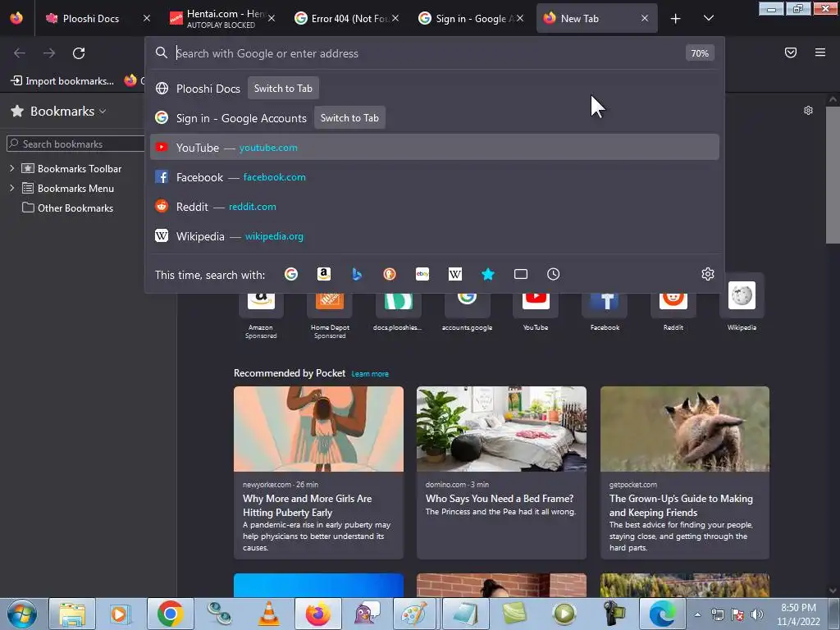This screenshot has width=840, height=630.
Task: Open the Firefox hamburger application menu
Action: [820, 52]
